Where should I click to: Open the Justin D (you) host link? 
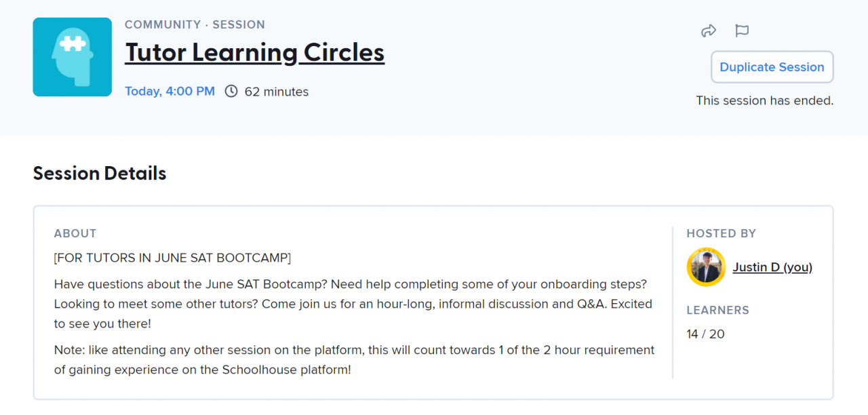tap(772, 267)
